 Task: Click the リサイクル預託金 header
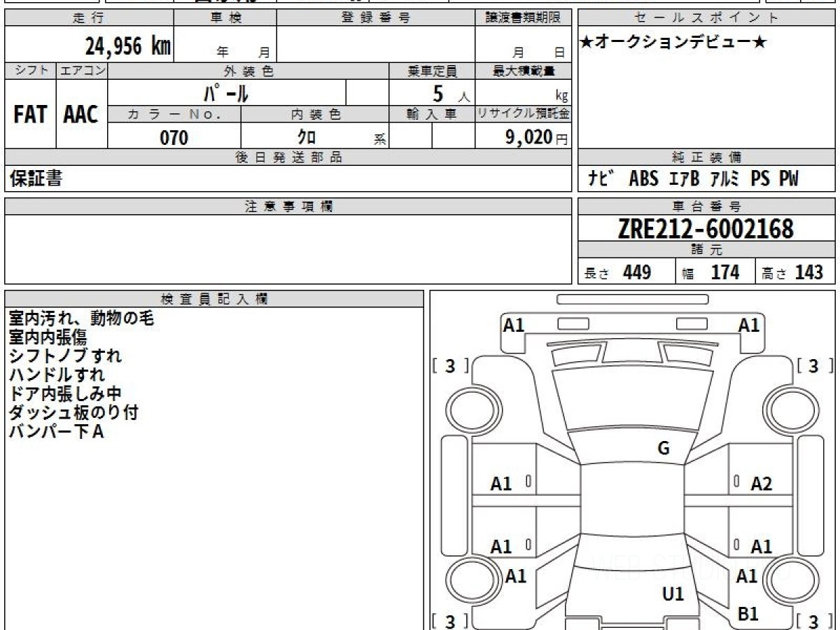point(523,115)
